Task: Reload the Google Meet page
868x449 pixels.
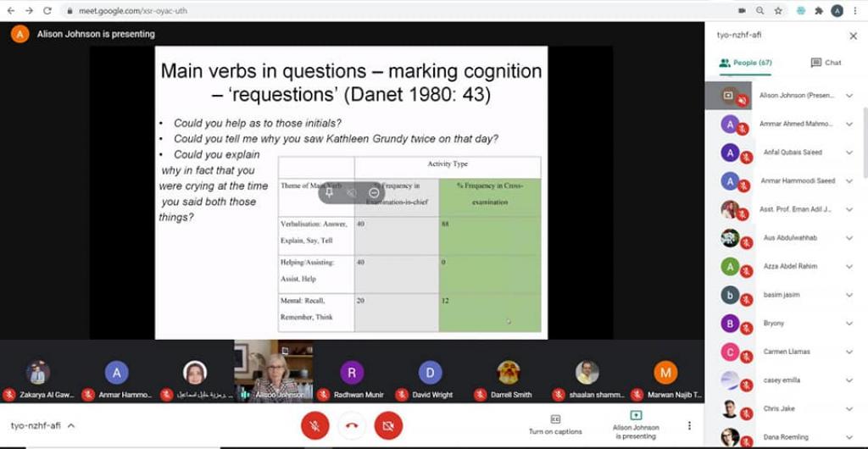Action: pos(47,10)
